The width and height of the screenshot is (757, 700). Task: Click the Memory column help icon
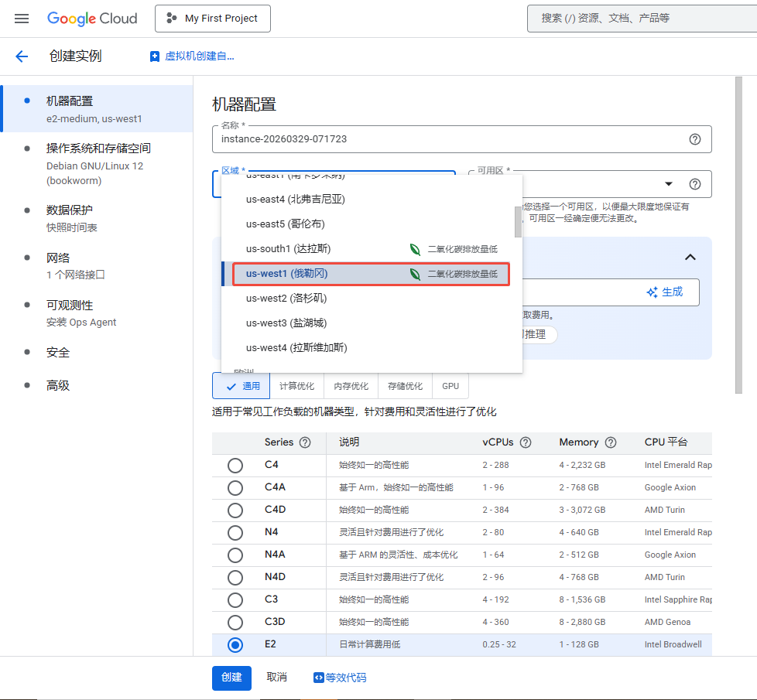click(611, 442)
